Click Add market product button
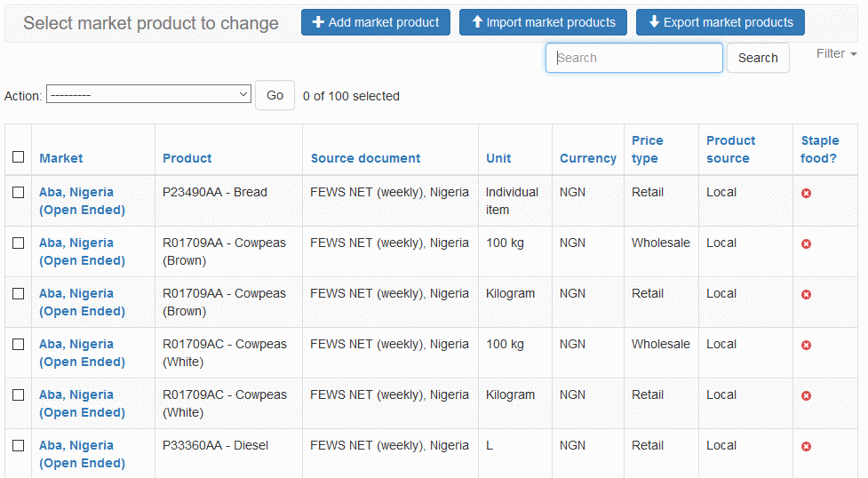Image resolution: width=868 pixels, height=478 pixels. pos(375,22)
